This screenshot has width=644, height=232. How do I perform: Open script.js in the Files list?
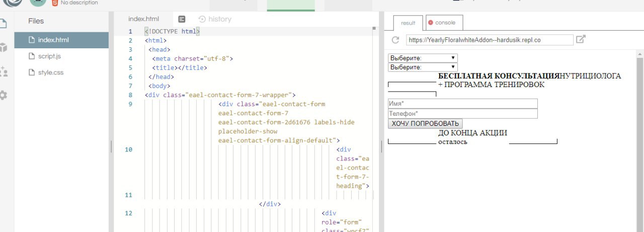(x=61, y=56)
